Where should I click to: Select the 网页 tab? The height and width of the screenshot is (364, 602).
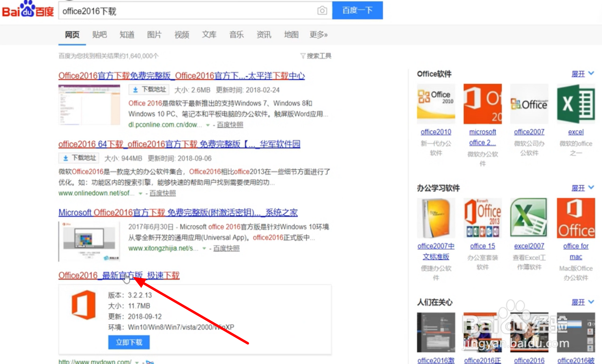pyautogui.click(x=72, y=35)
